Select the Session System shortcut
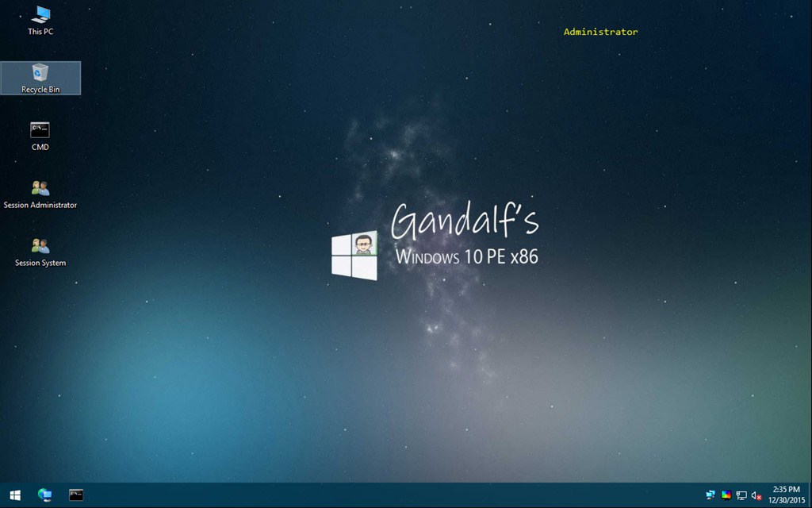 (40, 252)
